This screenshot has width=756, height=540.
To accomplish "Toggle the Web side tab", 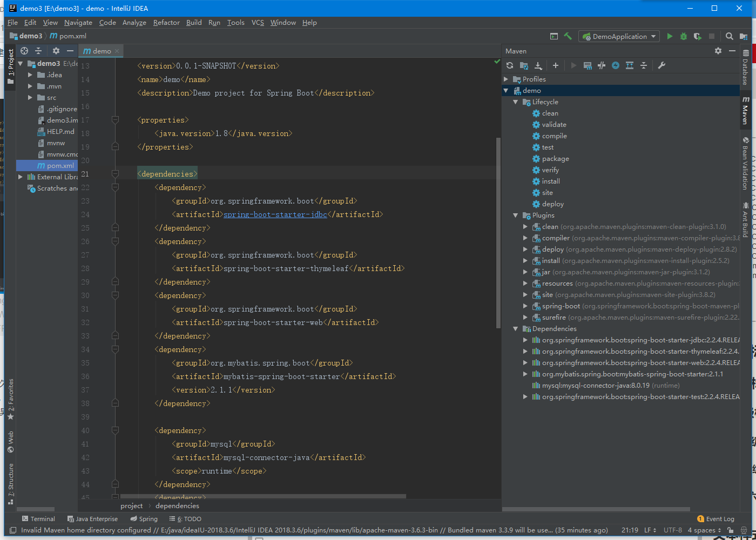I will click(10, 442).
